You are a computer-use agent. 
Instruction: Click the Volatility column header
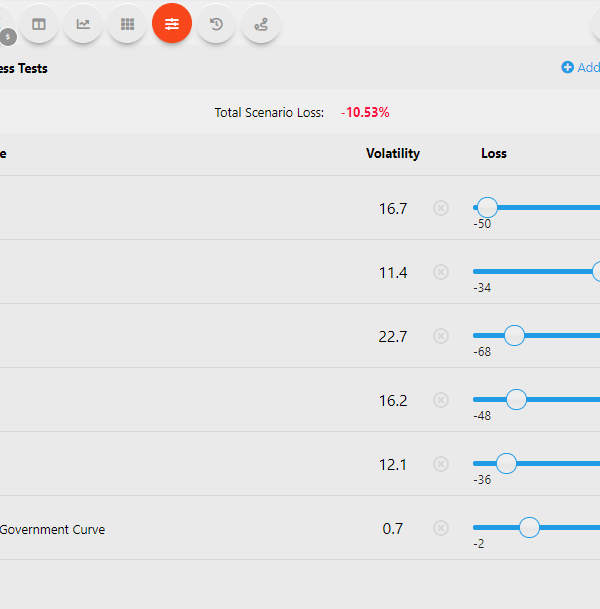pyautogui.click(x=393, y=154)
